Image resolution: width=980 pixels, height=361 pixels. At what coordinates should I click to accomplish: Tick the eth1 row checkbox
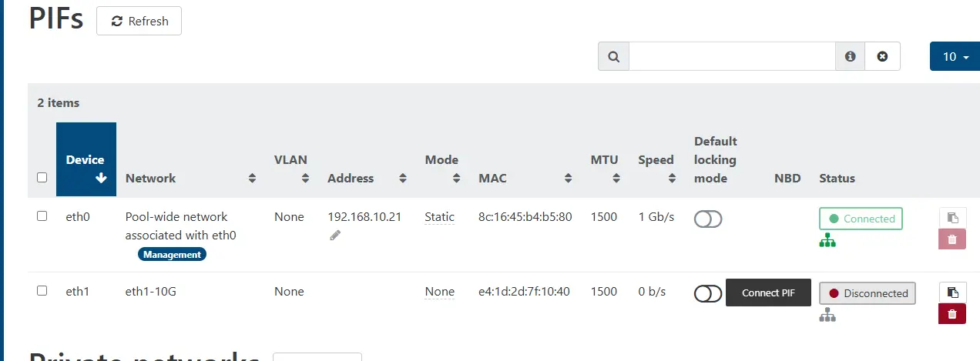click(42, 290)
